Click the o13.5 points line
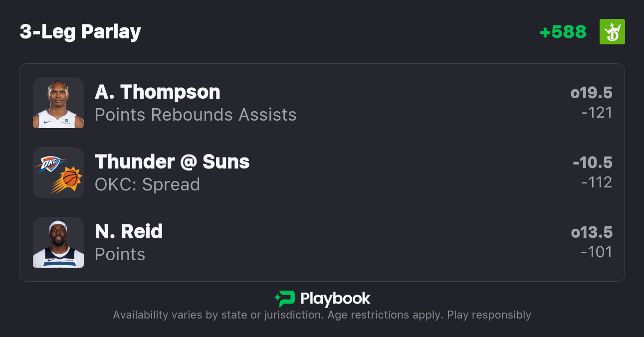 [592, 233]
